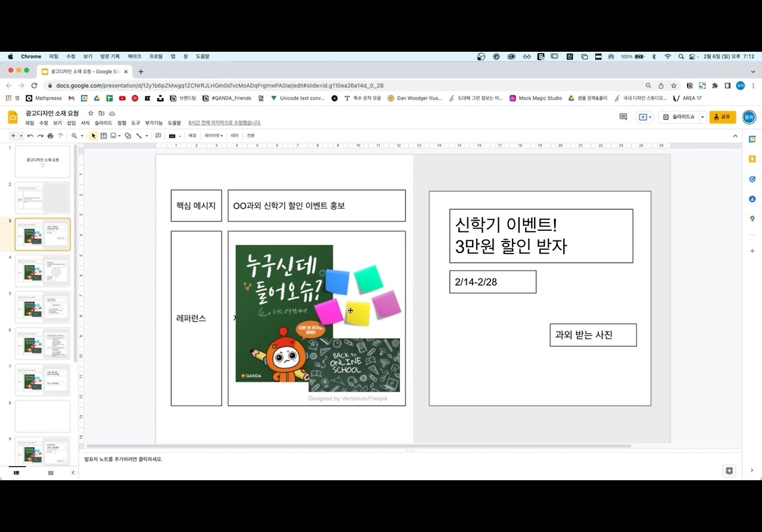Click the 공유 share button
Screen dimensions: 762x532
point(722,117)
